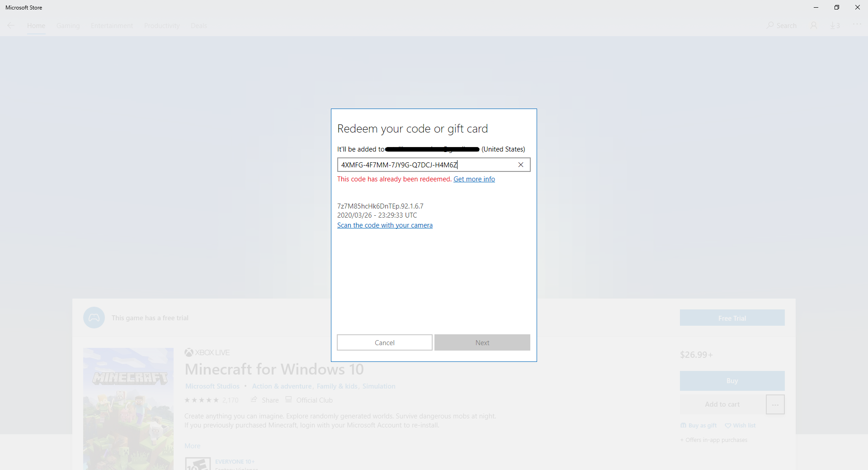868x470 pixels.
Task: Minimize the Microsoft Store window
Action: [x=816, y=7]
